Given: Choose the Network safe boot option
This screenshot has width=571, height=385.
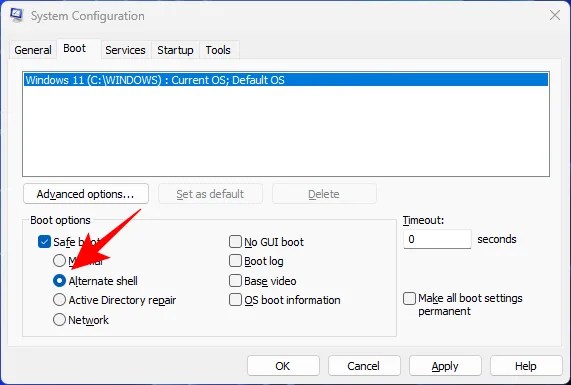Looking at the screenshot, I should (x=59, y=320).
